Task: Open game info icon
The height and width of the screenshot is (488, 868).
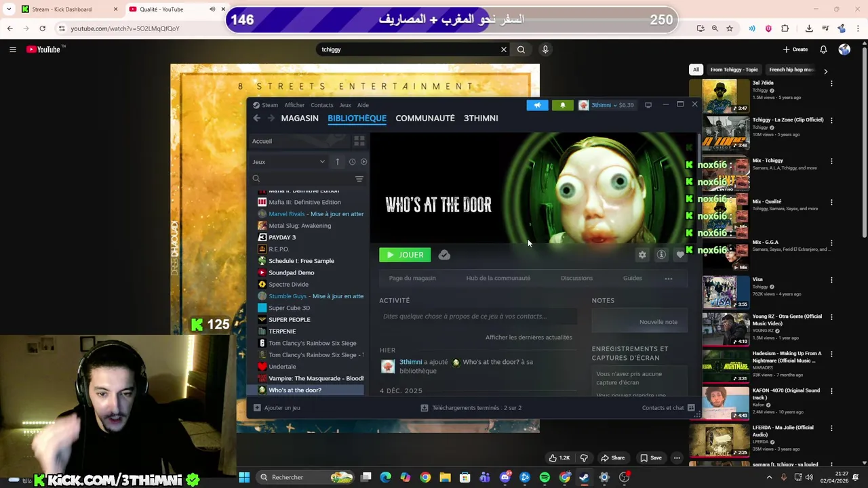Action: (x=661, y=255)
